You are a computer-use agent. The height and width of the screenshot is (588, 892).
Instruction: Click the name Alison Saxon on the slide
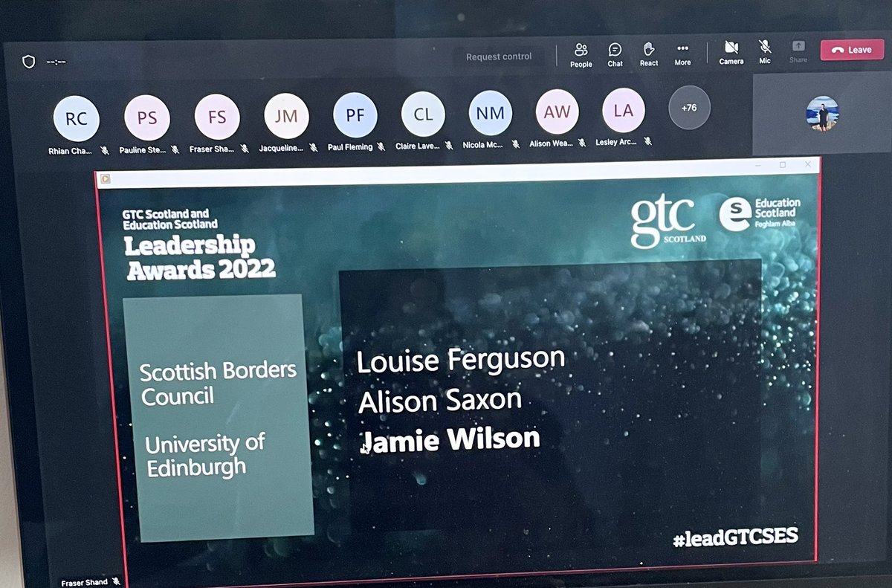pos(440,401)
